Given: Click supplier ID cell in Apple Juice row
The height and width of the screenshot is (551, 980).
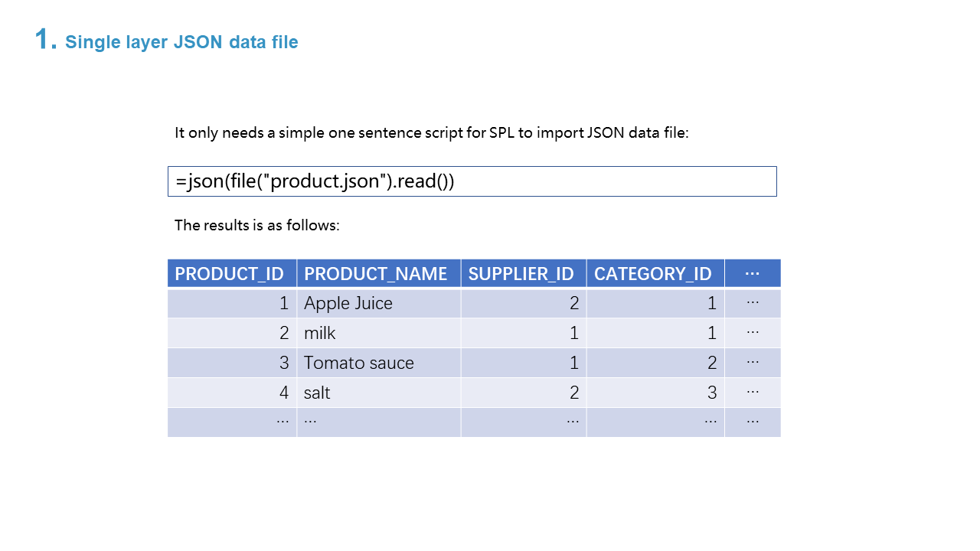Looking at the screenshot, I should [x=523, y=303].
